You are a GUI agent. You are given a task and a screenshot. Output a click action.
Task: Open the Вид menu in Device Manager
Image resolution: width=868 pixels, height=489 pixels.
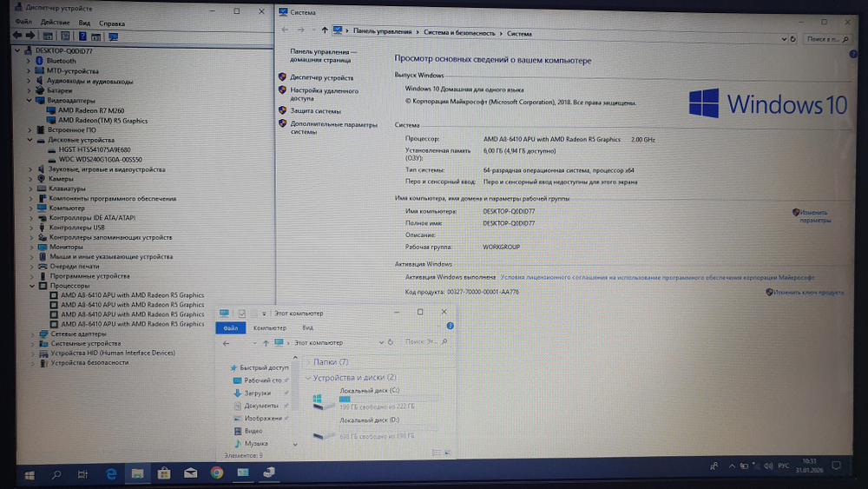tap(84, 23)
